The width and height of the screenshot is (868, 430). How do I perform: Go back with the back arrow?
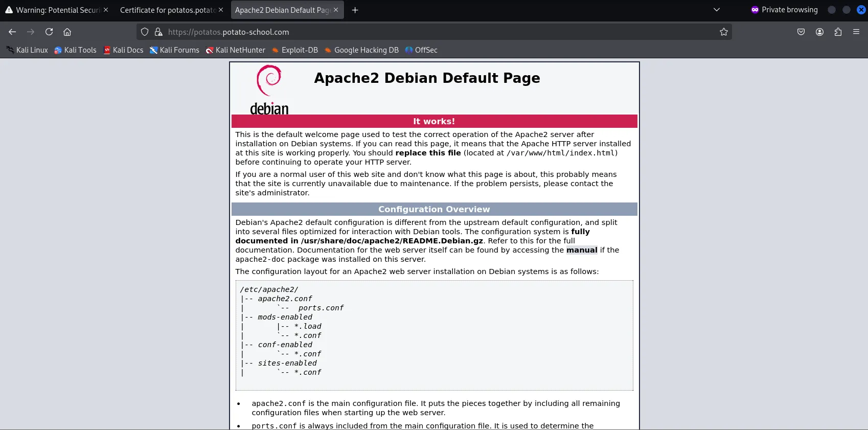[x=12, y=32]
